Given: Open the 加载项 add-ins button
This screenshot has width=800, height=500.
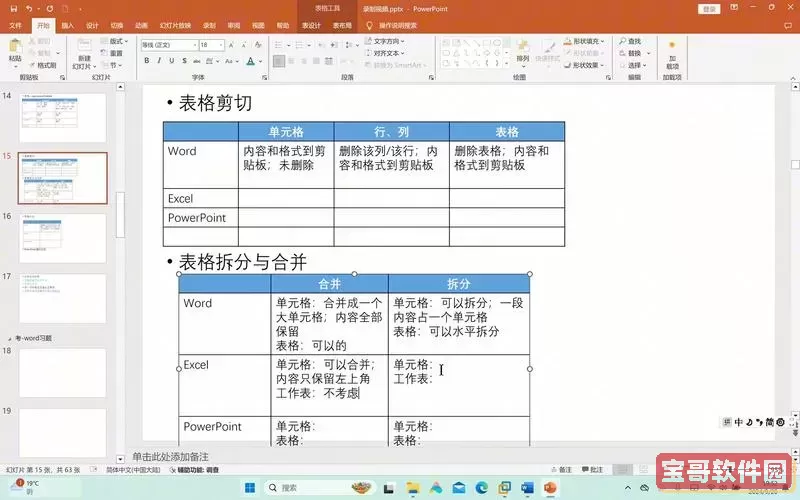Looking at the screenshot, I should 672,55.
